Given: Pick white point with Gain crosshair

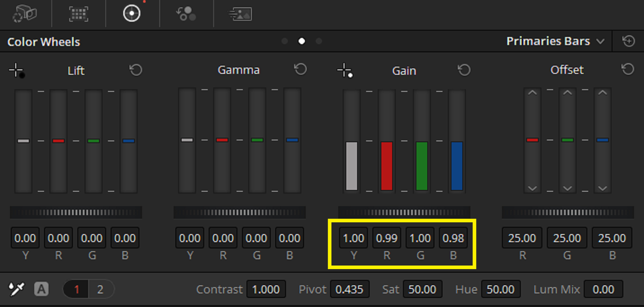Looking at the screenshot, I should point(345,70).
